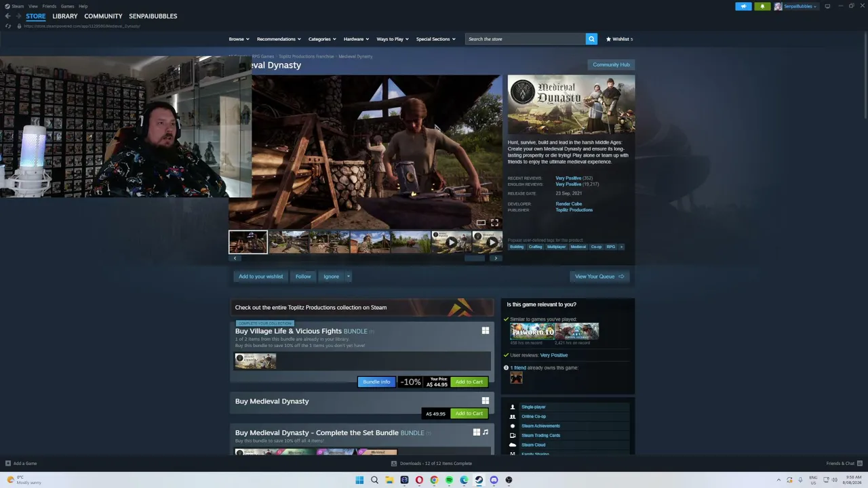
Task: Go forward with the Steam forward arrow
Action: [18, 16]
